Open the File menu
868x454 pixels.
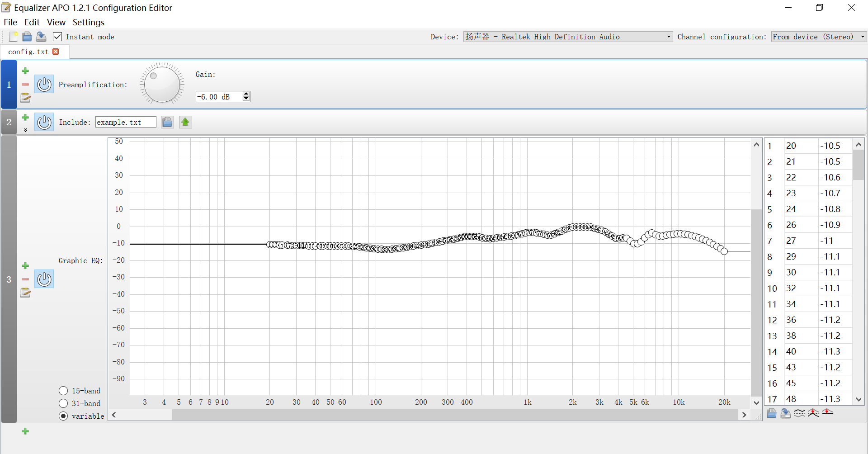[10, 22]
